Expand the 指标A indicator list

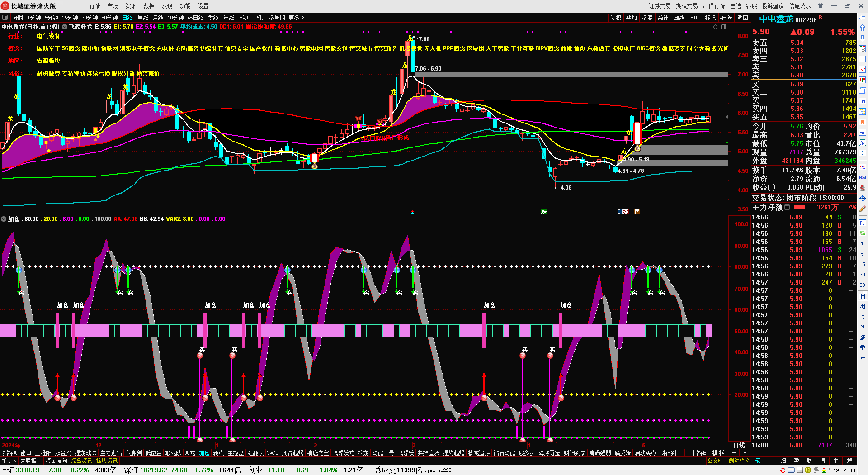(9, 453)
